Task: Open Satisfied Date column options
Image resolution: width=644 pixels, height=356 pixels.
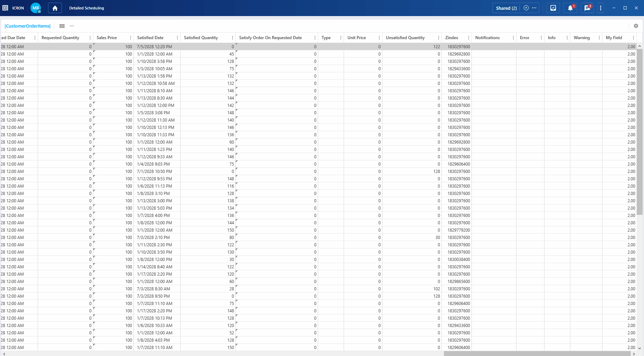Action: [177, 38]
